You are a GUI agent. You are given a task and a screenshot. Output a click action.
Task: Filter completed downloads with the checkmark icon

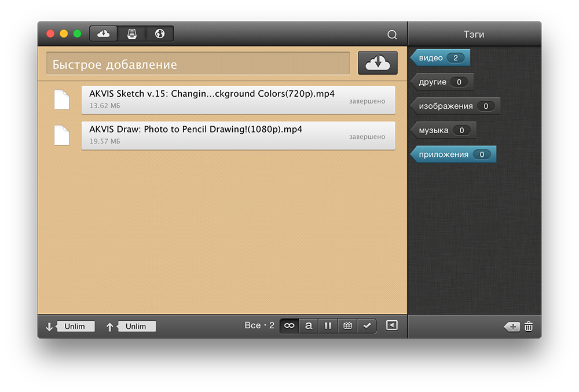click(367, 326)
